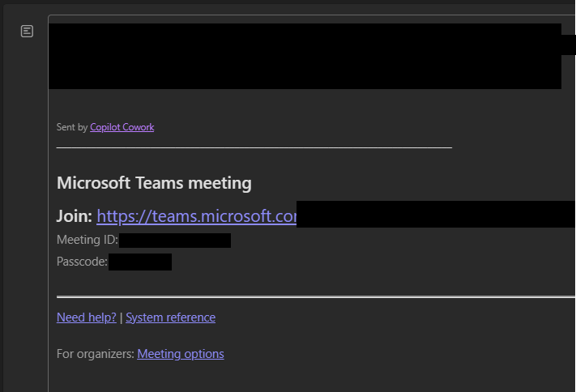
Task: Click the "Meeting ID:" label text
Action: pyautogui.click(x=87, y=240)
